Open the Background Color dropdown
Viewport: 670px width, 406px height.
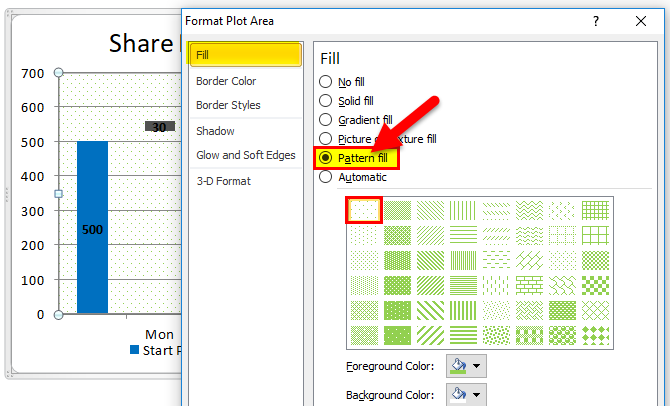[466, 394]
